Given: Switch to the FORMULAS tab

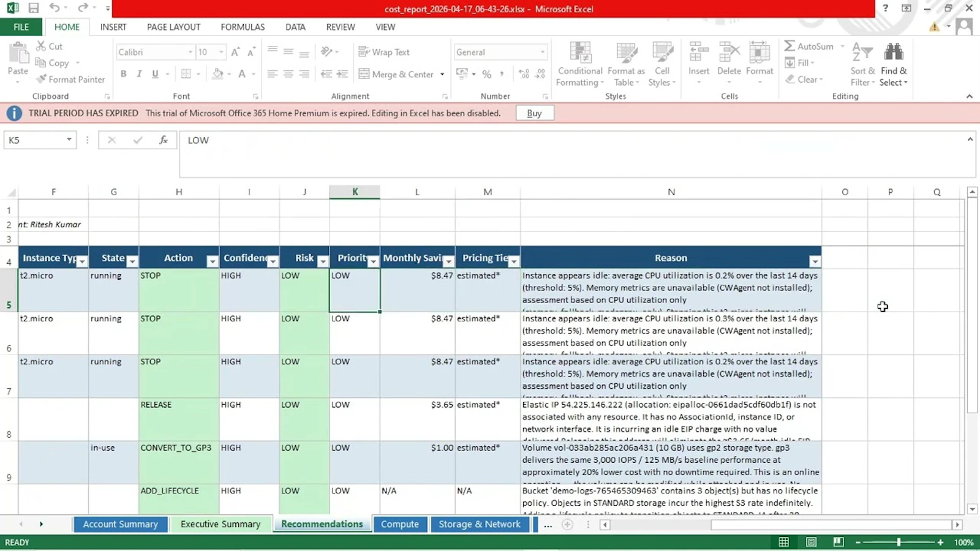Looking at the screenshot, I should 243,27.
